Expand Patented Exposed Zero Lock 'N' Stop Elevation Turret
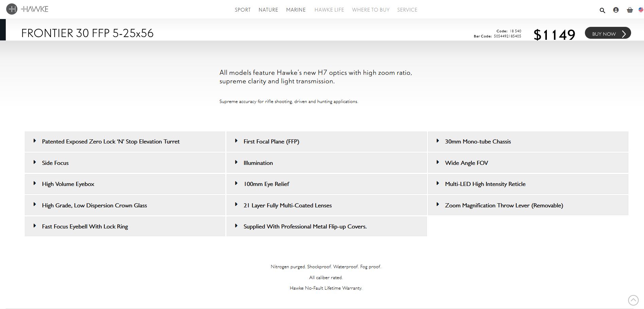The height and width of the screenshot is (309, 644). coord(125,141)
